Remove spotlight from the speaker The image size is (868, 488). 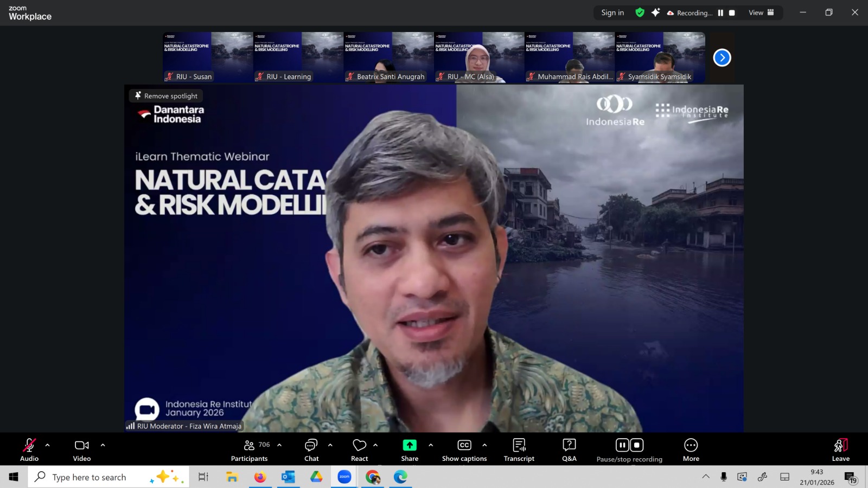pyautogui.click(x=167, y=96)
